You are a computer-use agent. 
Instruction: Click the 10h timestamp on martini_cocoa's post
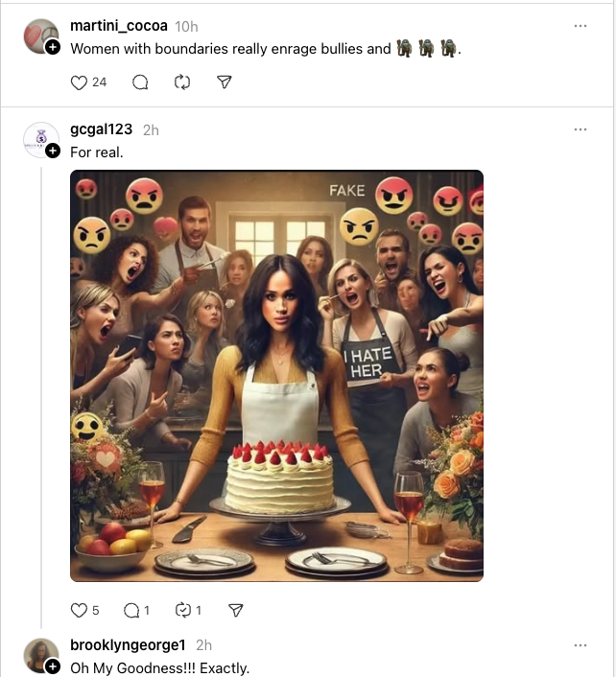tap(188, 26)
